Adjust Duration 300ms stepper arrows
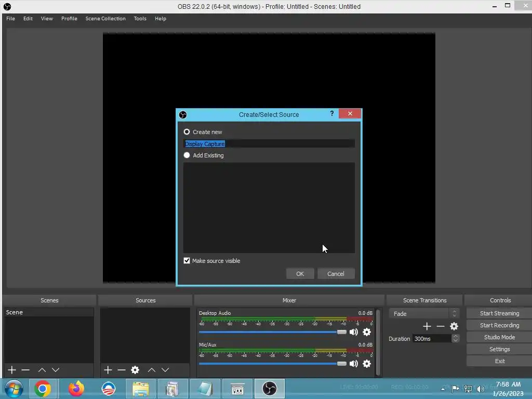The image size is (532, 399). click(x=455, y=338)
